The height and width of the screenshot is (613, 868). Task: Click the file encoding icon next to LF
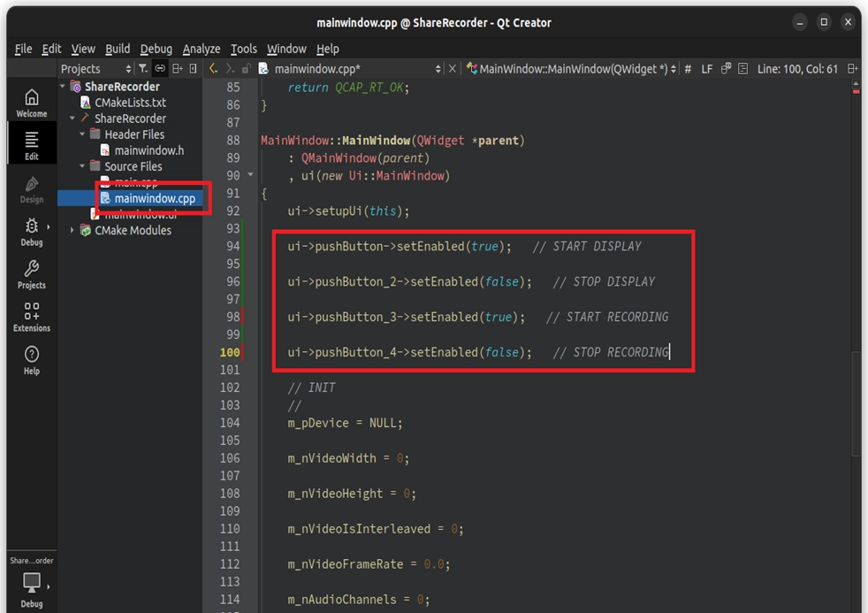[x=726, y=69]
